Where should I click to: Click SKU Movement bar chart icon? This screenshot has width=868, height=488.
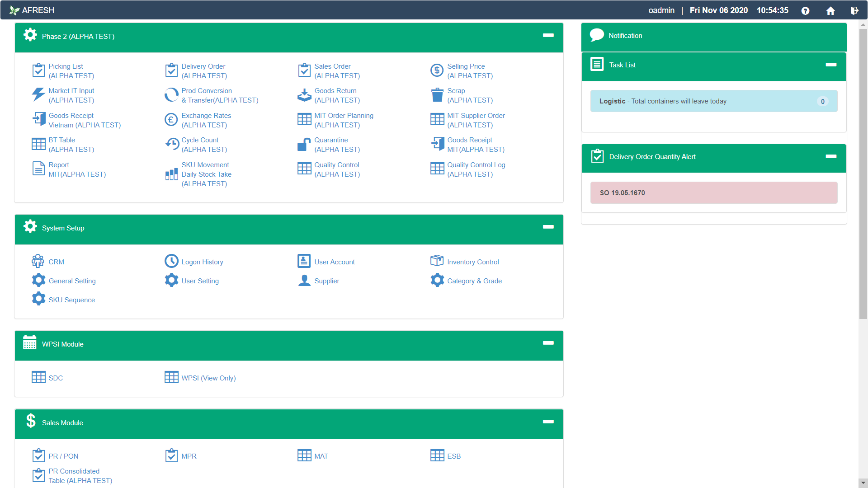[171, 174]
